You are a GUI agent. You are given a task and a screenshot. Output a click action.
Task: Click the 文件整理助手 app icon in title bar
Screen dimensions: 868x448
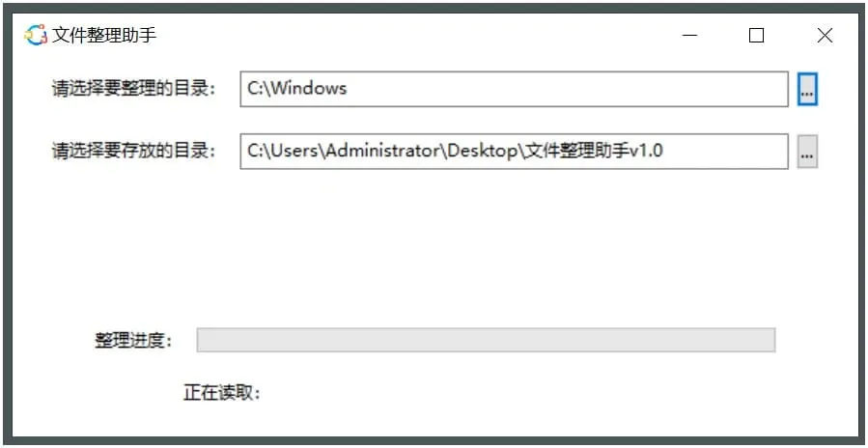coord(36,36)
